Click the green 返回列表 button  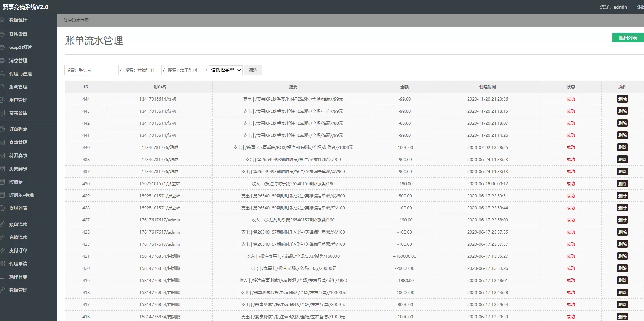click(x=627, y=37)
